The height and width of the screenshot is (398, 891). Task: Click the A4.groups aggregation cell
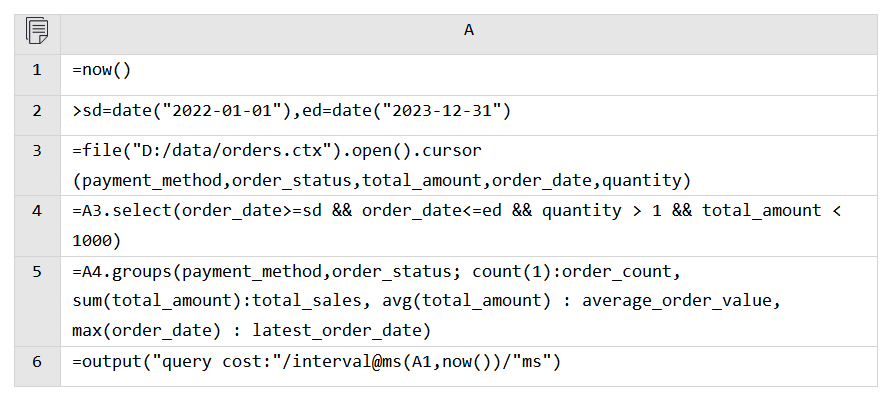[x=469, y=301]
